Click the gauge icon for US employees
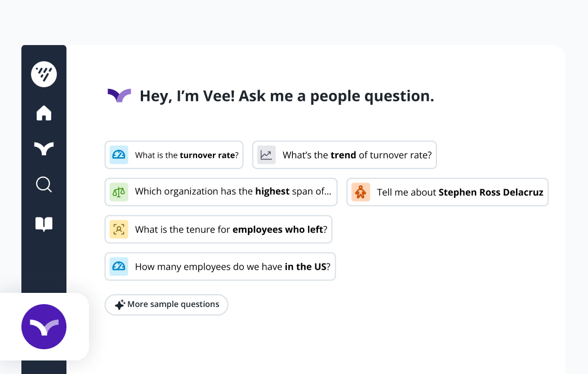Image resolution: width=588 pixels, height=374 pixels. point(119,266)
